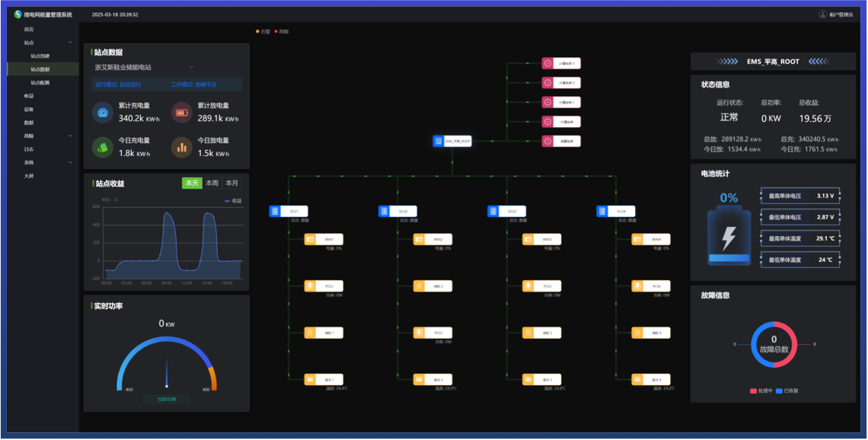The width and height of the screenshot is (868, 440).
Task: Open 日志 in the sidebar
Action: click(29, 149)
